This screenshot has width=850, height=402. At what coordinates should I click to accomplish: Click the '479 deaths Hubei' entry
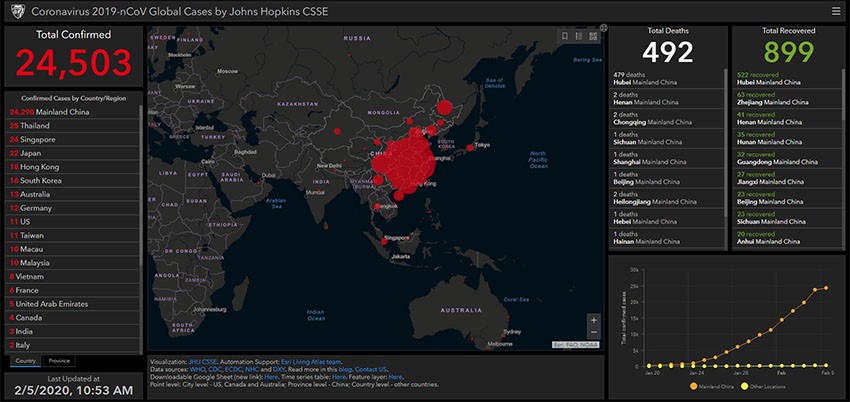(667, 79)
